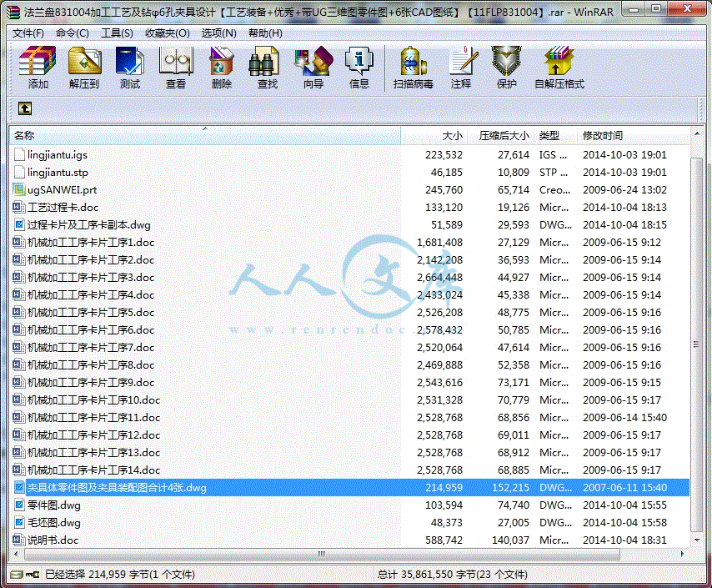The width and height of the screenshot is (712, 588).
Task: Sort by Modified (修改时间) column header
Action: click(633, 135)
